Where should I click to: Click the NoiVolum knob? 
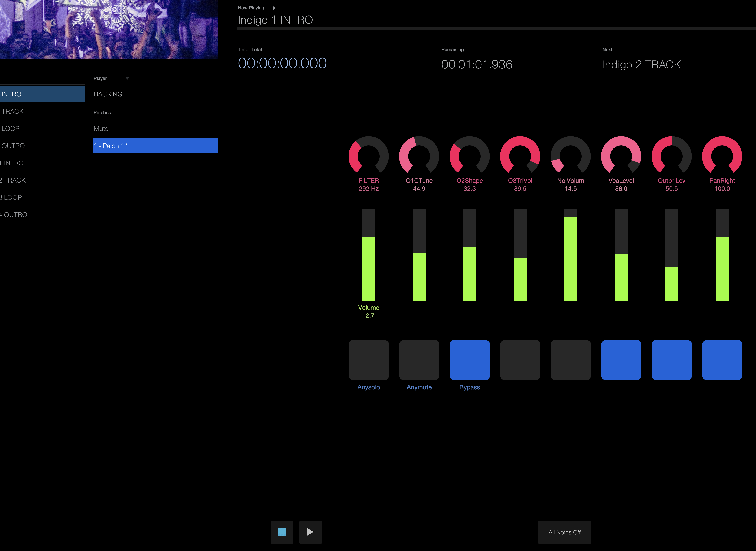[570, 156]
